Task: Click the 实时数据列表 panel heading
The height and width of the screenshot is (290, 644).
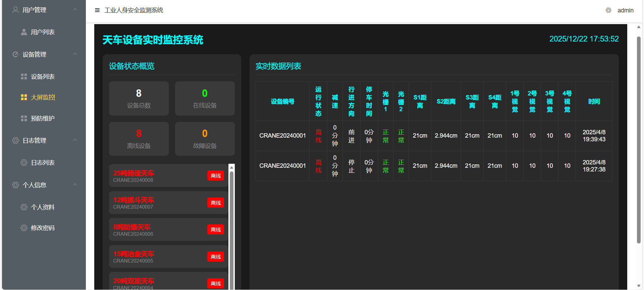Action: pos(278,66)
